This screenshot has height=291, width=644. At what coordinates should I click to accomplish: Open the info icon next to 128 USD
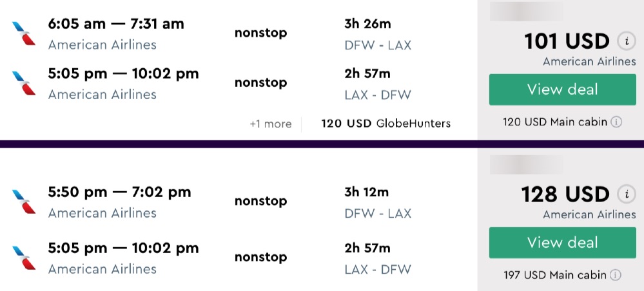pyautogui.click(x=625, y=194)
